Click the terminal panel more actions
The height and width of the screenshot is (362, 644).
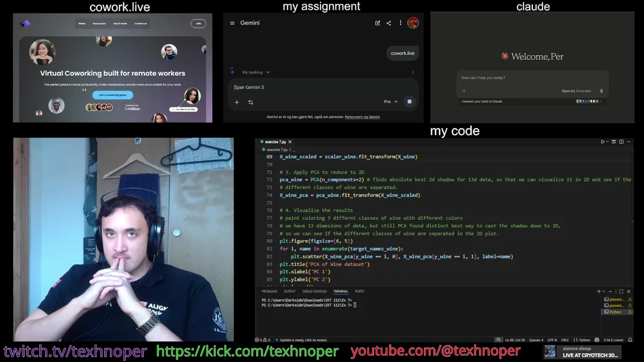tap(610, 292)
